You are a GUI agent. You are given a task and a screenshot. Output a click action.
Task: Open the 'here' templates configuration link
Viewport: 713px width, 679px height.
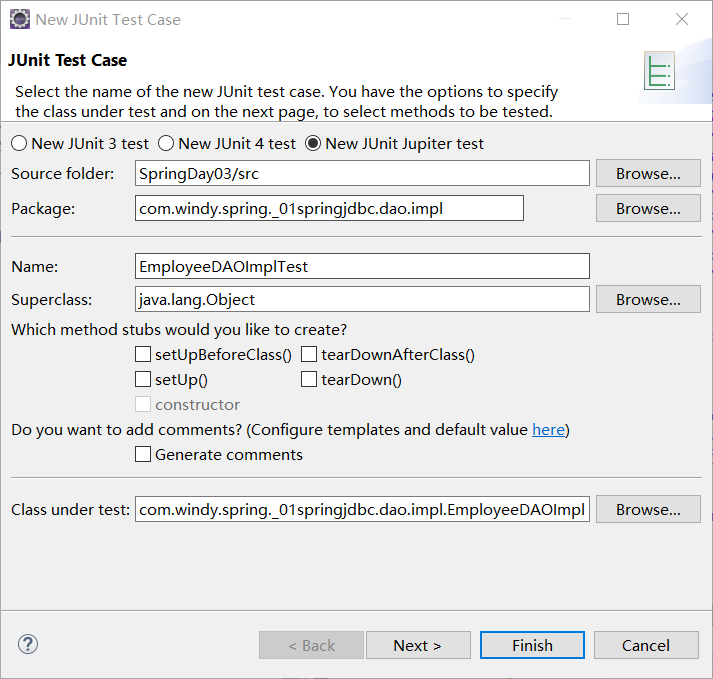548,430
